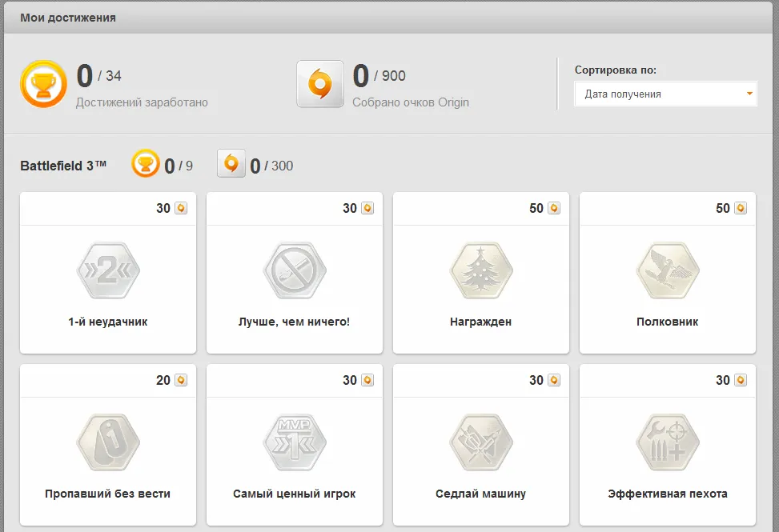Click the Эффективная пехота achievement title

coord(668,494)
